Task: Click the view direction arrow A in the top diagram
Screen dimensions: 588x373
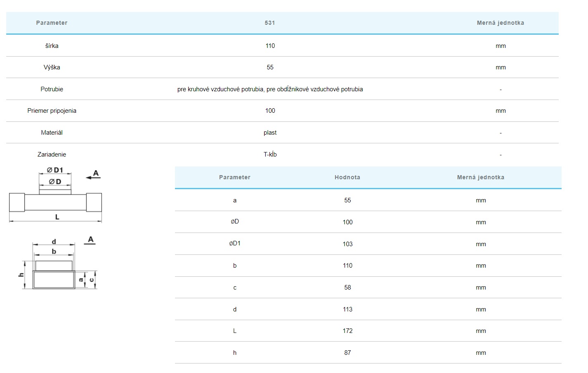Action: (x=93, y=175)
